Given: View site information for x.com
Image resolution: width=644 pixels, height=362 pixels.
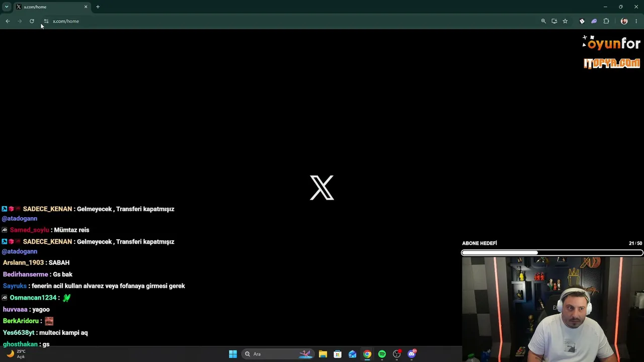Looking at the screenshot, I should point(46,21).
